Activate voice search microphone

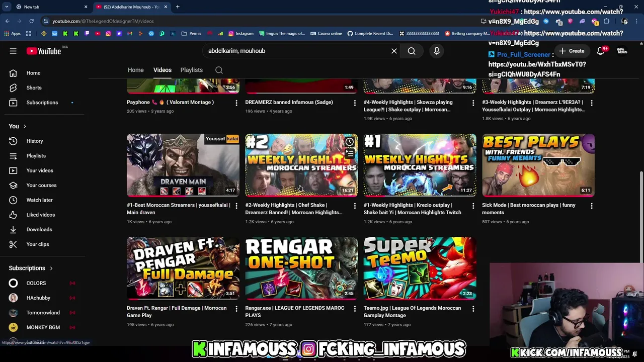(x=437, y=51)
